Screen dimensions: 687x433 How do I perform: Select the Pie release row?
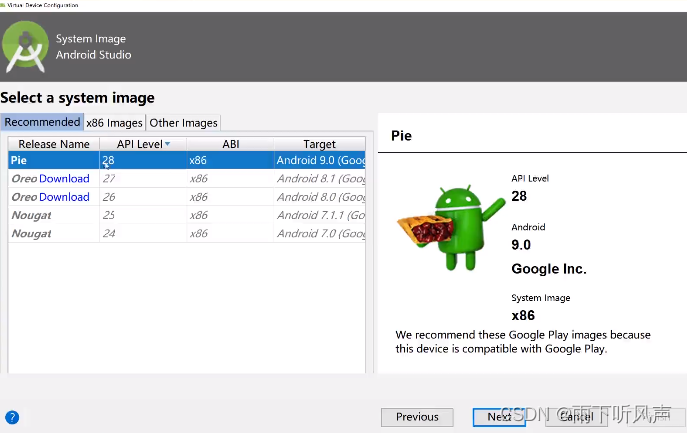click(187, 160)
